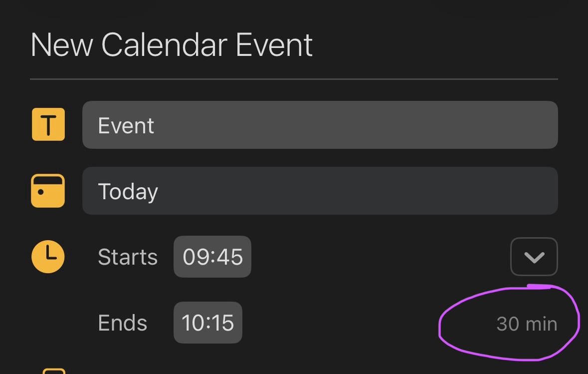Change the 10:15 end time
Screen dimensions: 588x374
[207, 323]
